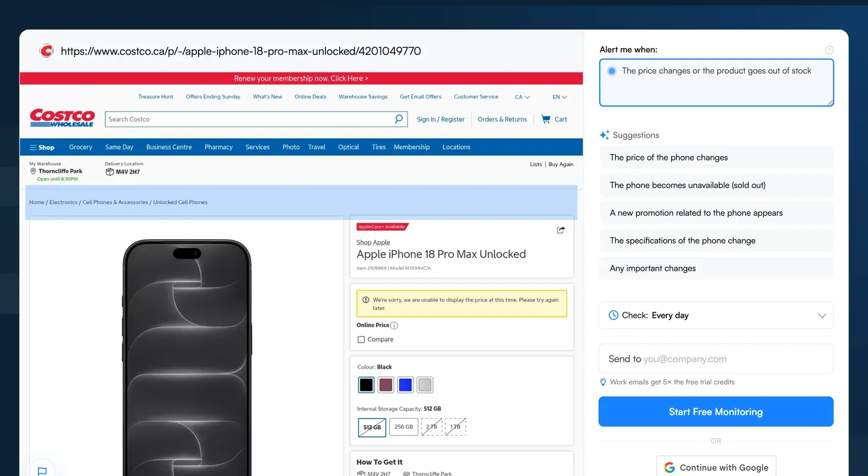This screenshot has width=868, height=476.
Task: Choose the blue colour swatch
Action: click(405, 385)
